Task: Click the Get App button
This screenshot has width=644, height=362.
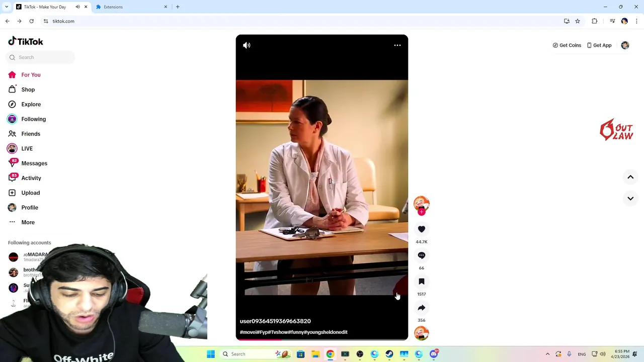Action: (x=599, y=45)
